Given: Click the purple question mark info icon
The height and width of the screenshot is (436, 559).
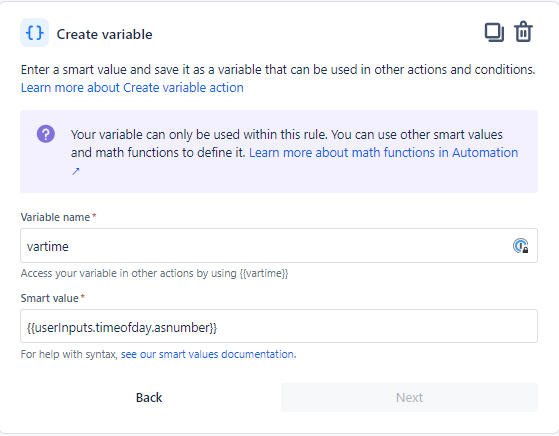Looking at the screenshot, I should click(x=46, y=134).
